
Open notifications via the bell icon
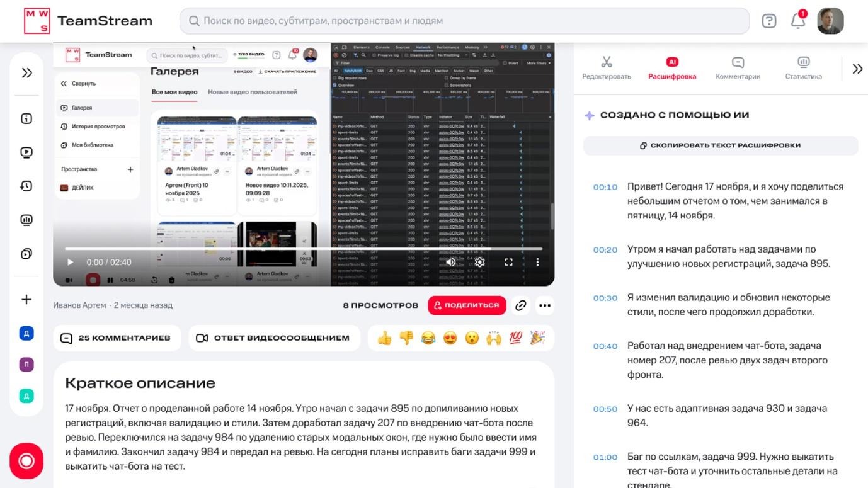(797, 21)
